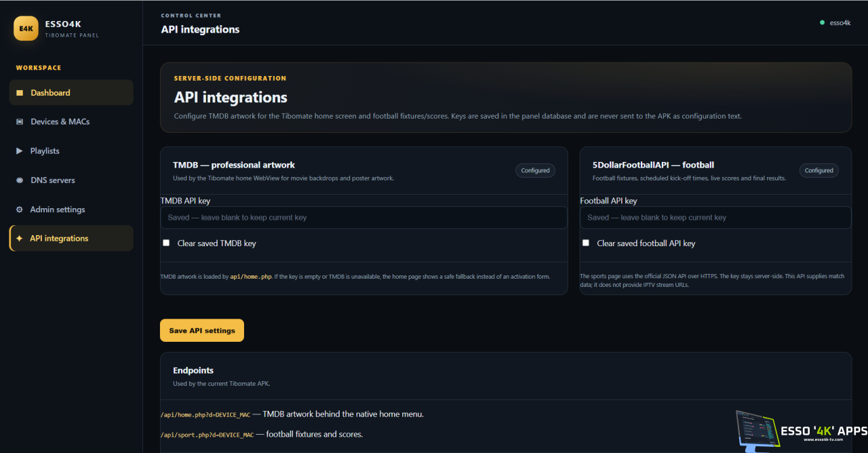Image resolution: width=868 pixels, height=453 pixels.
Task: Click the DNS servers sidebar icon
Action: click(19, 180)
